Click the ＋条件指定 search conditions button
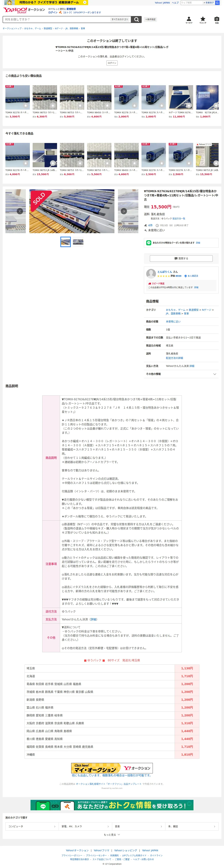Image resolution: width=224 pixels, height=868 pixels. (150, 20)
